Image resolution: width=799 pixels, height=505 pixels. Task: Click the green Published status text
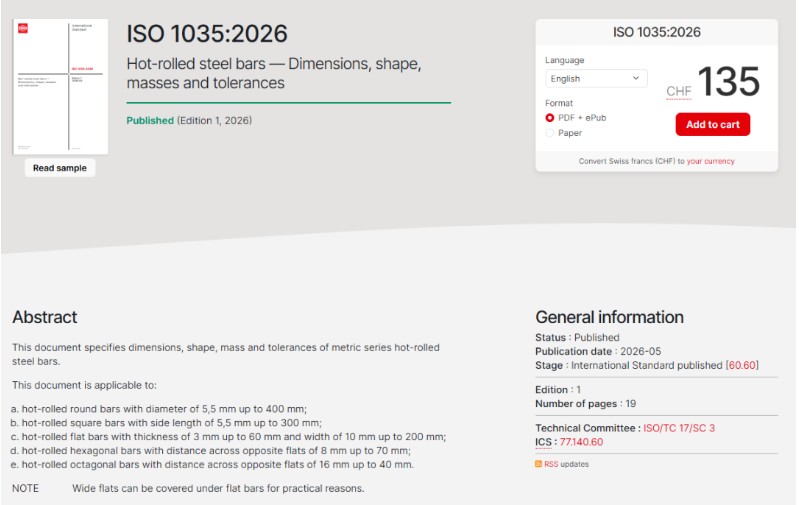click(x=150, y=121)
